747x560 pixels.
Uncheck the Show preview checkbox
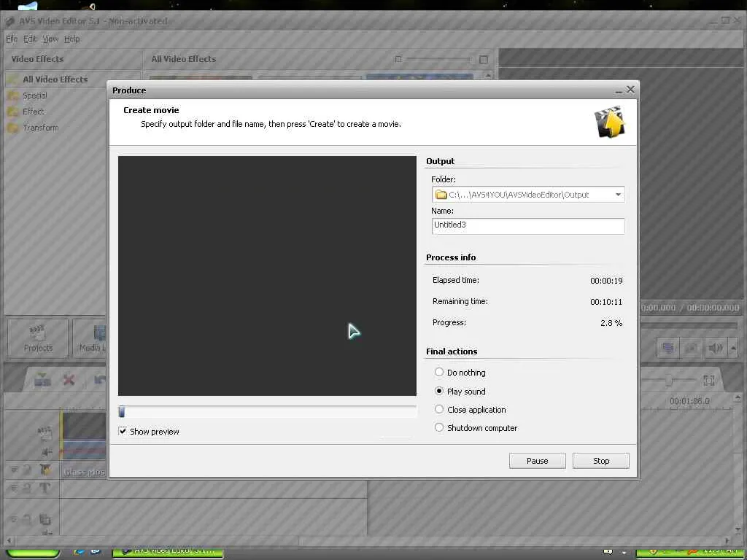tap(123, 431)
